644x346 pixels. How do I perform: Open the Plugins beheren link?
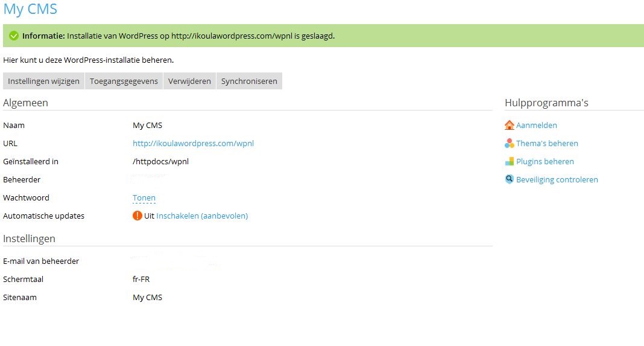545,161
